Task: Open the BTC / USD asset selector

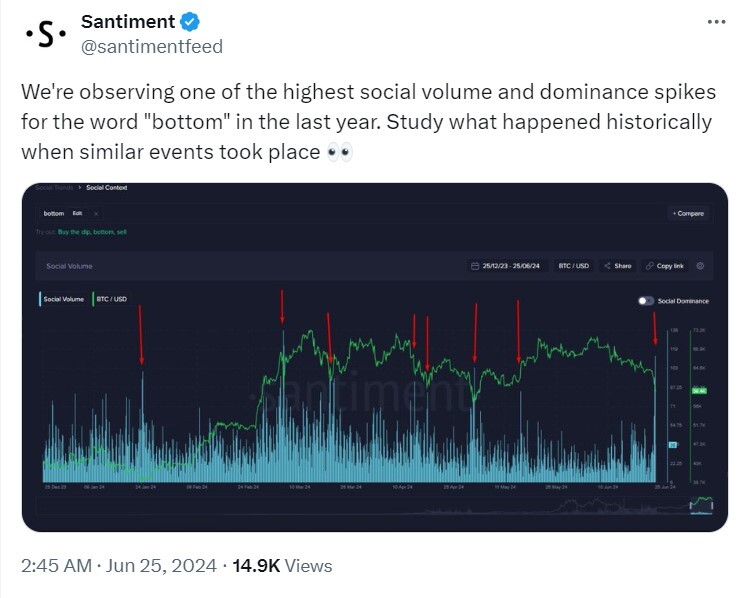Action: coord(573,266)
